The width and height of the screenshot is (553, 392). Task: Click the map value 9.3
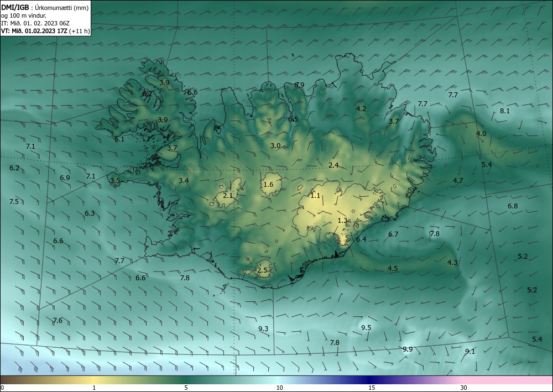(x=263, y=329)
